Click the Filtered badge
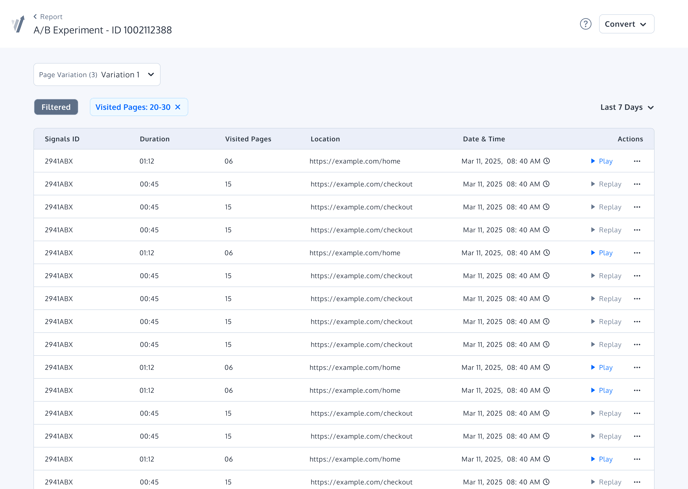The height and width of the screenshot is (489, 688). point(56,107)
